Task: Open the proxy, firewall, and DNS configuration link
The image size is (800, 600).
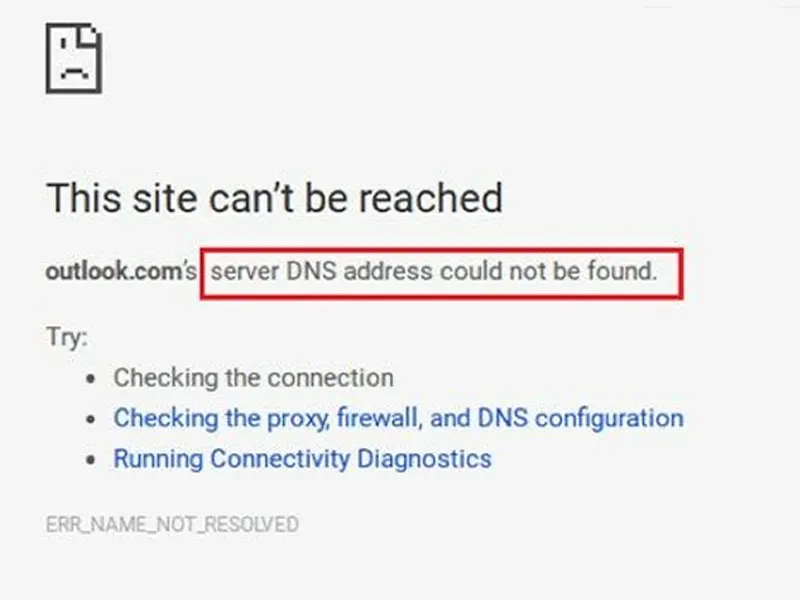Action: coord(398,418)
